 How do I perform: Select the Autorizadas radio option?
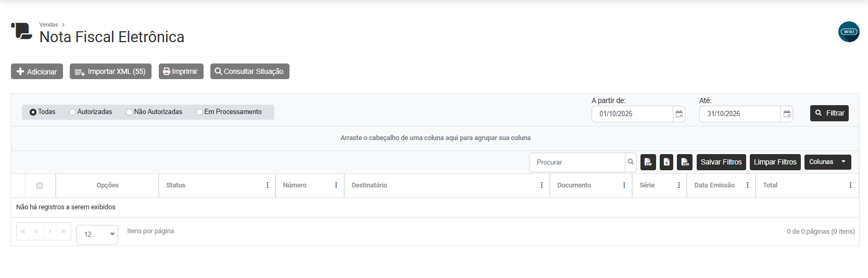(x=73, y=112)
